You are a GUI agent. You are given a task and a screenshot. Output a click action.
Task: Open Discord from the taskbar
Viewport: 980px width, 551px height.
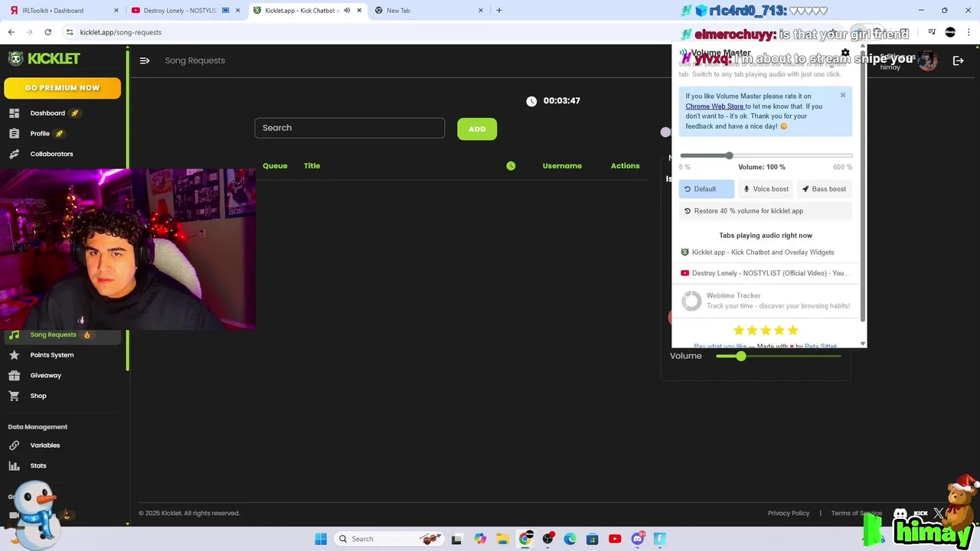pyautogui.click(x=637, y=539)
